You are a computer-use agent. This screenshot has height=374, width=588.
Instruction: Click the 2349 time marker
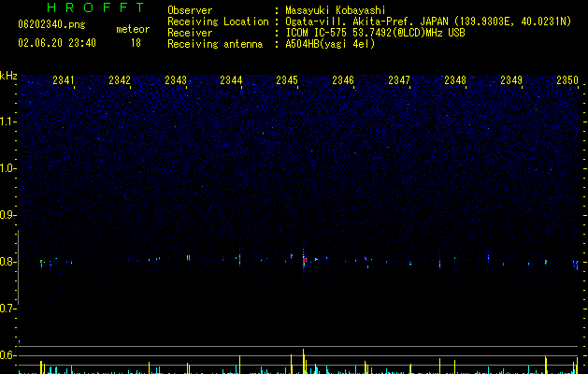pos(511,80)
